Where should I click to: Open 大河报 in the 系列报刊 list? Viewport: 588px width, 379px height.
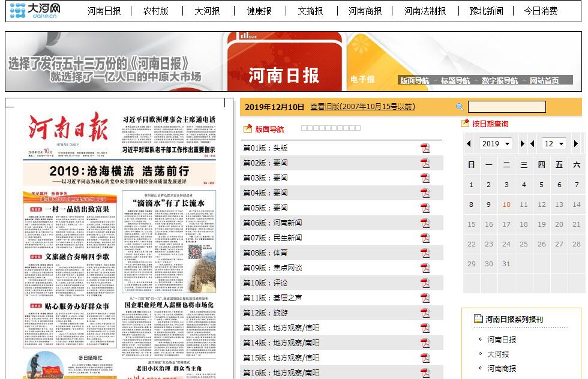[498, 354]
